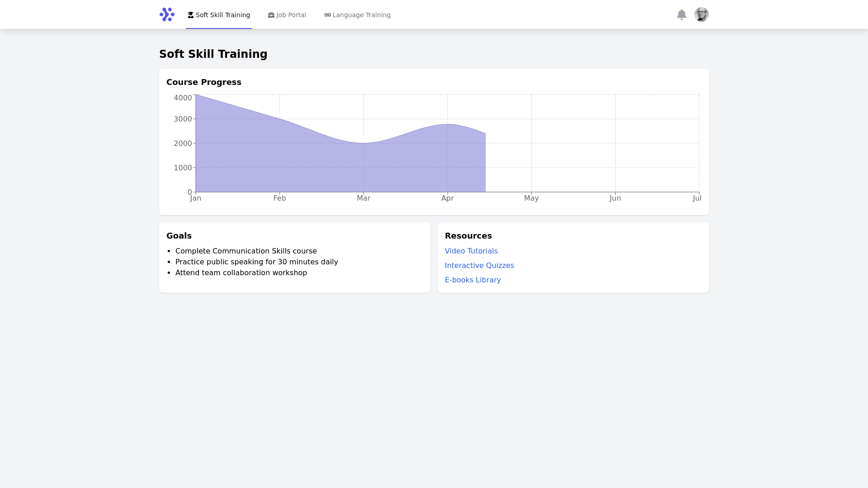
Task: Open the notifications bell
Action: tap(681, 14)
